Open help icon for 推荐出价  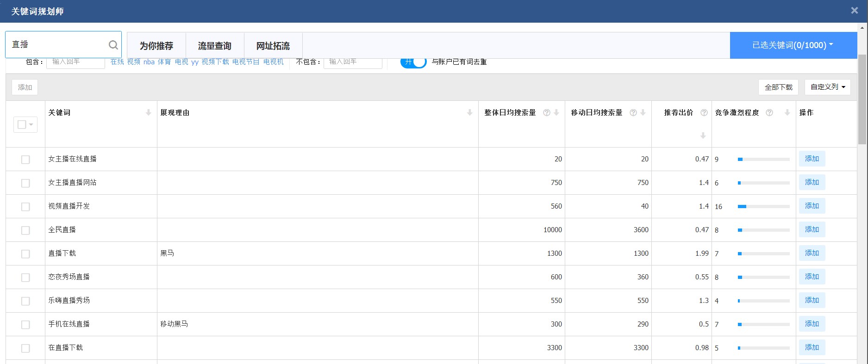pyautogui.click(x=704, y=112)
